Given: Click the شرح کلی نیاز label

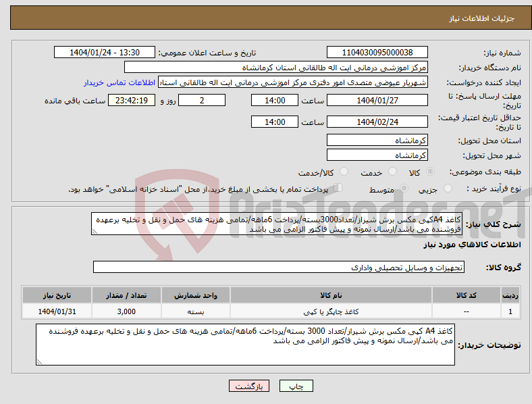Looking at the screenshot, I should (x=493, y=224).
